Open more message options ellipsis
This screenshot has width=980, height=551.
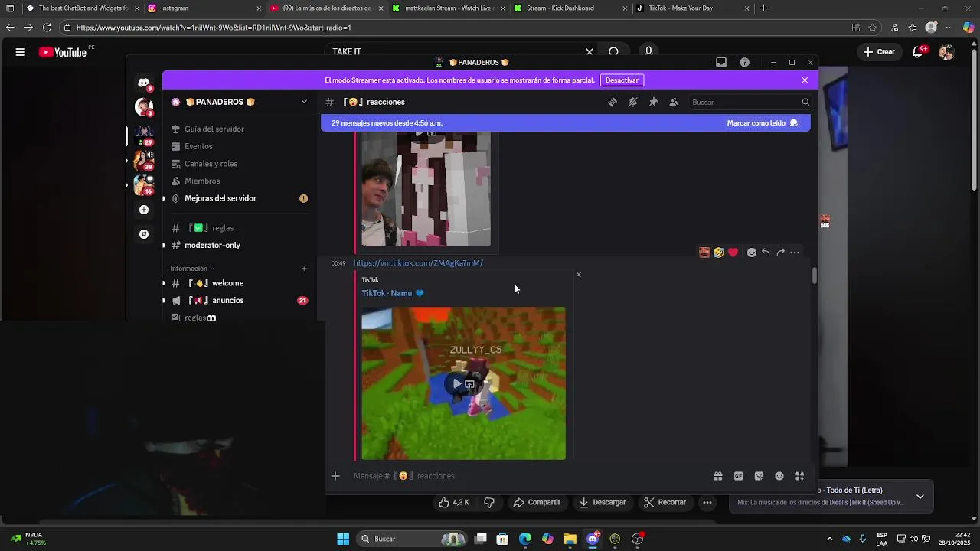point(795,253)
